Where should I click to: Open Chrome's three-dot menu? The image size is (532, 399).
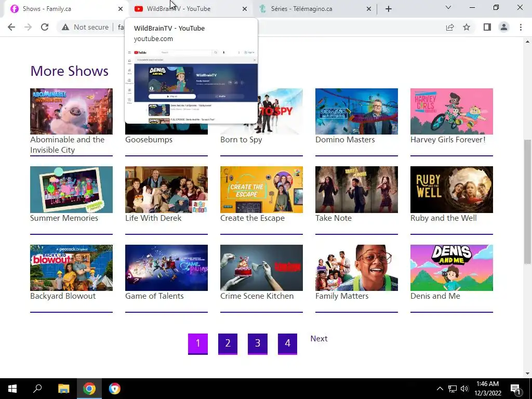[x=521, y=27]
